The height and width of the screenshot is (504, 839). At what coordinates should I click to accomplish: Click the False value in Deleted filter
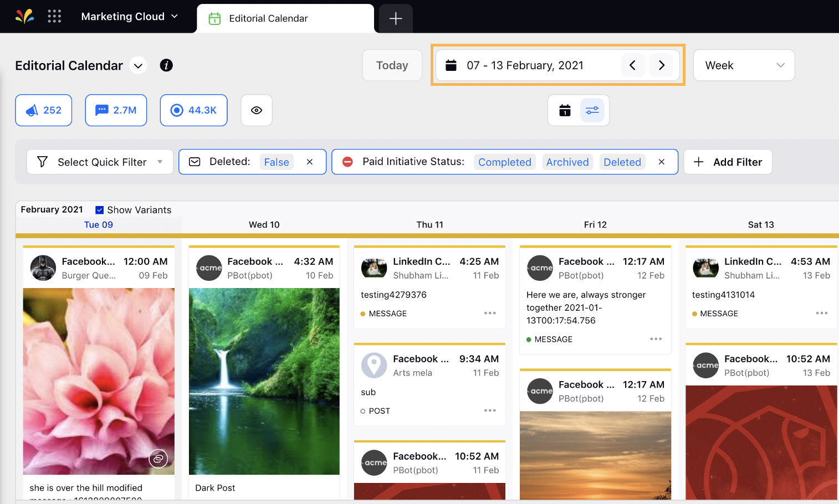(x=277, y=162)
